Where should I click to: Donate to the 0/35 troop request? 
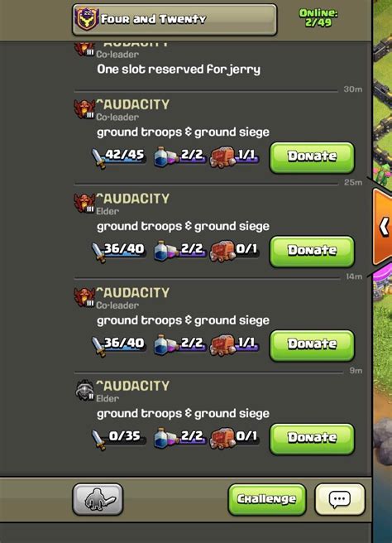pyautogui.click(x=312, y=439)
